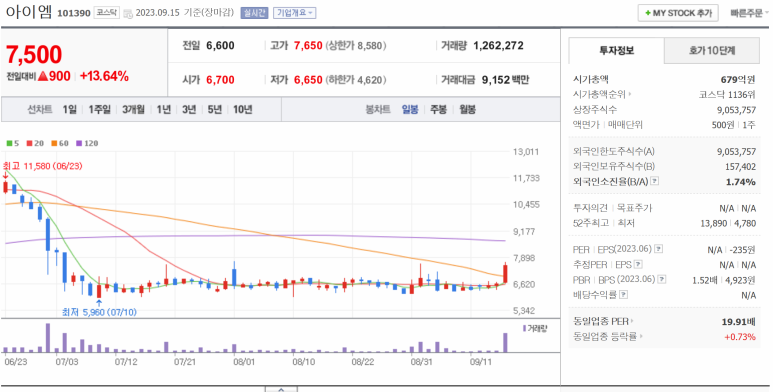The width and height of the screenshot is (773, 392).
Task: Open the 호가10단계 tab
Action: tap(712, 50)
